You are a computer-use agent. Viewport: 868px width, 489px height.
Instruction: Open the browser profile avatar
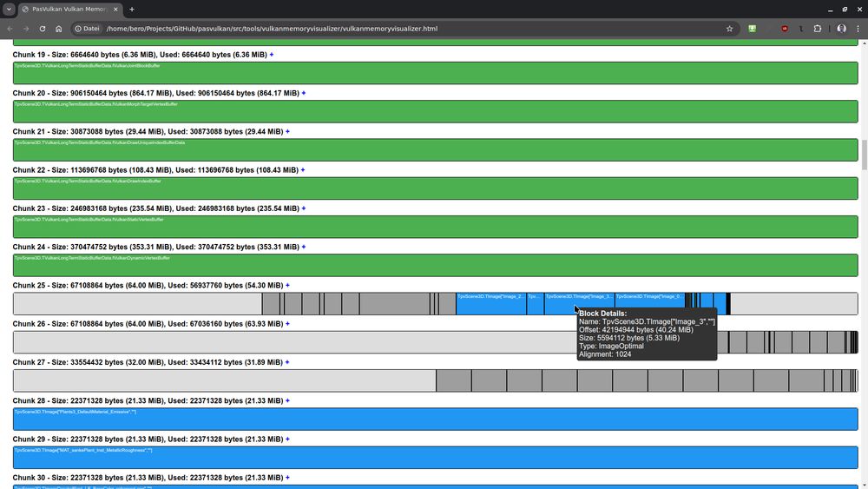841,29
